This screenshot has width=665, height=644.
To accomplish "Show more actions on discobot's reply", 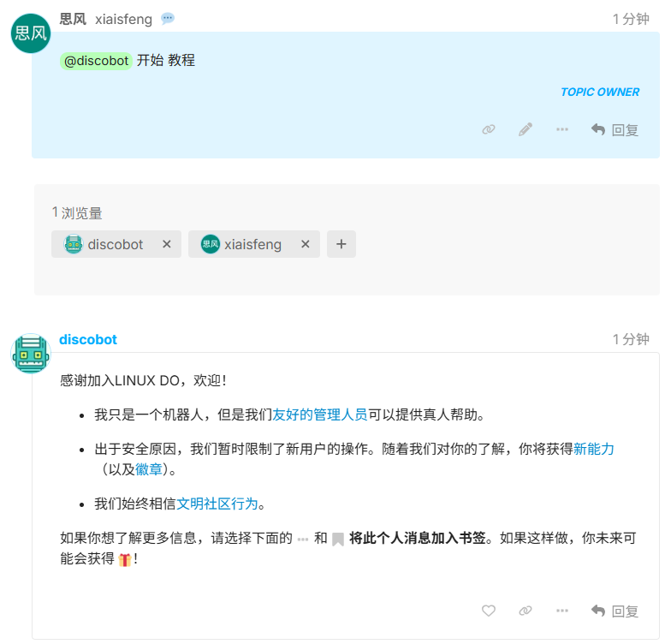I will coord(562,611).
